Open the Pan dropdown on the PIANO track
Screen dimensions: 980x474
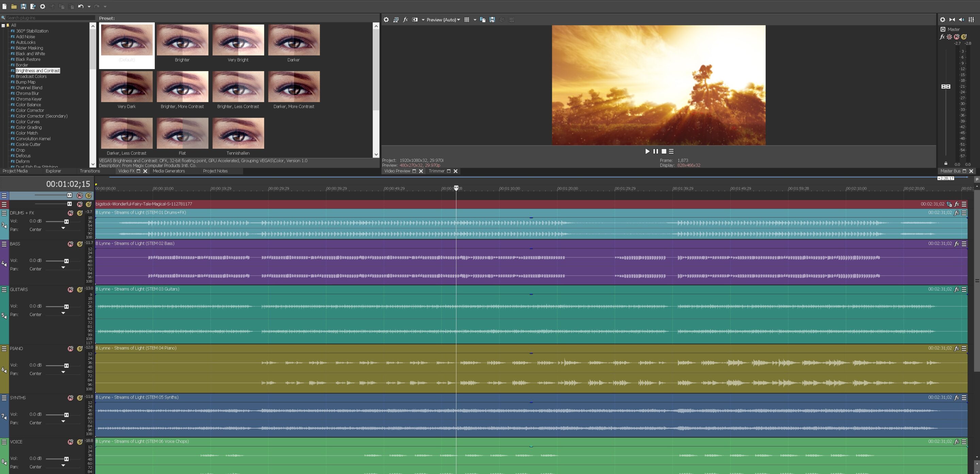[63, 372]
